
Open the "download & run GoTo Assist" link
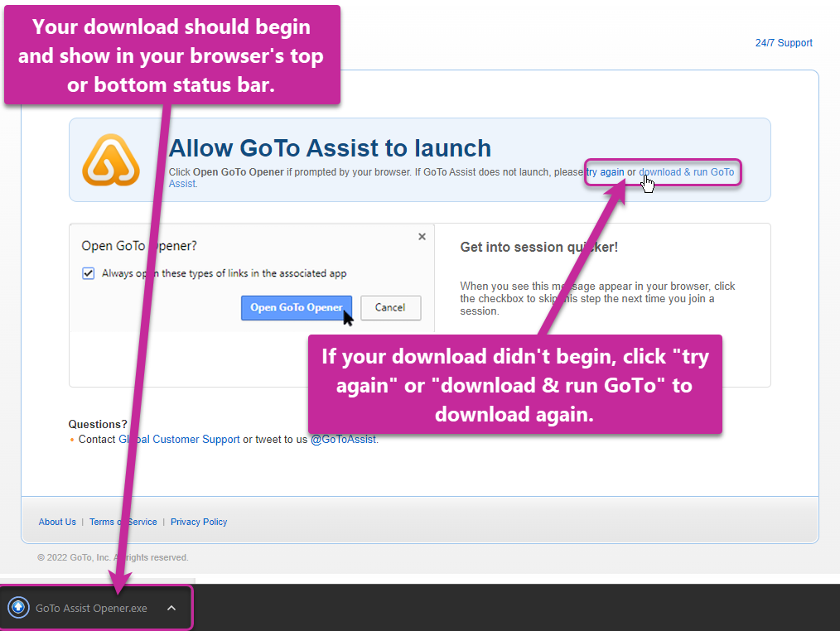(x=686, y=171)
